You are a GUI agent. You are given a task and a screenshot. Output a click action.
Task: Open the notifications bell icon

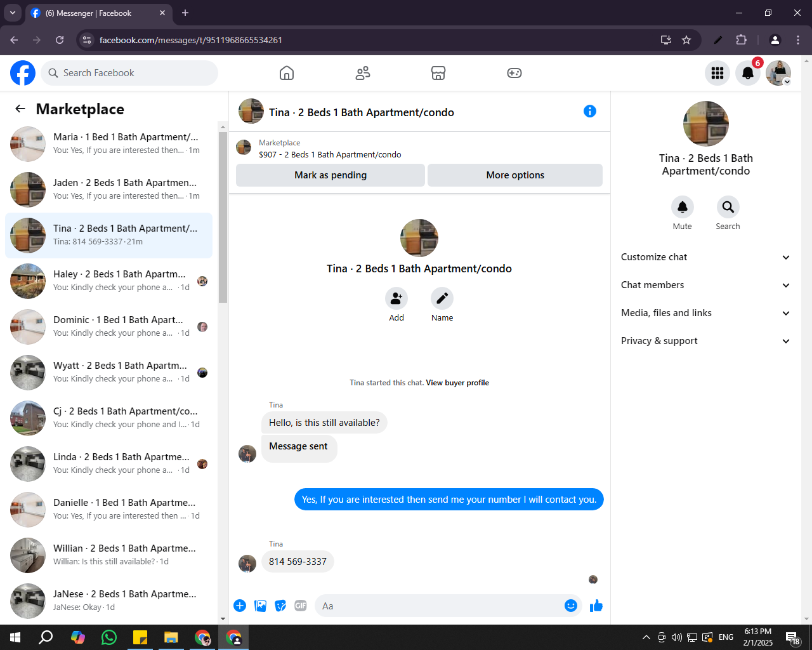coord(748,73)
